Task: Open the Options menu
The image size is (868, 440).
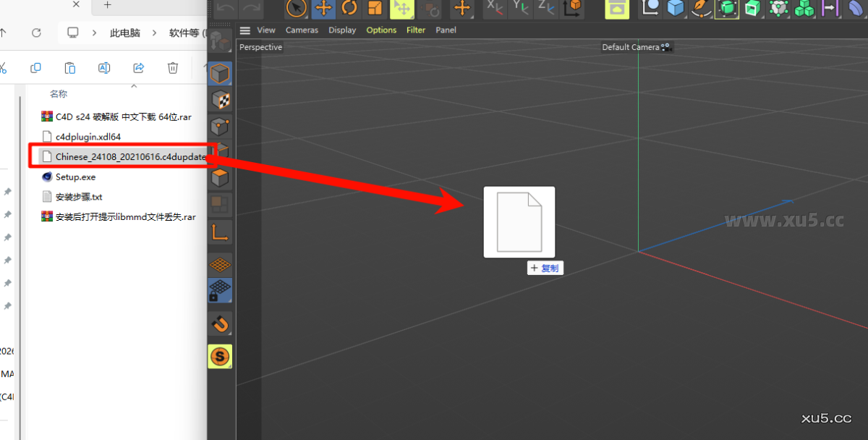Action: coord(381,30)
